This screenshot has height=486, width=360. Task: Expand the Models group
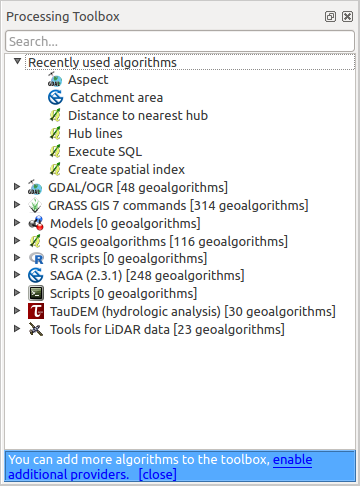pos(17,223)
